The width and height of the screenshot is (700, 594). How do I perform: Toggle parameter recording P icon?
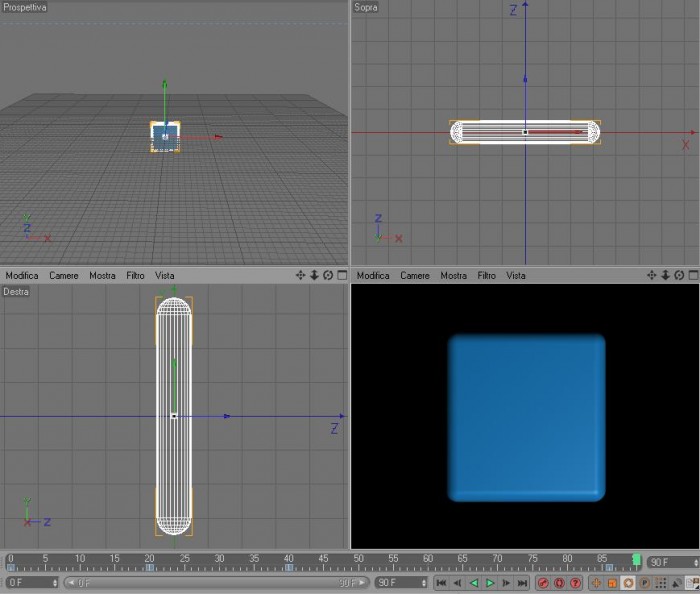pyautogui.click(x=644, y=583)
